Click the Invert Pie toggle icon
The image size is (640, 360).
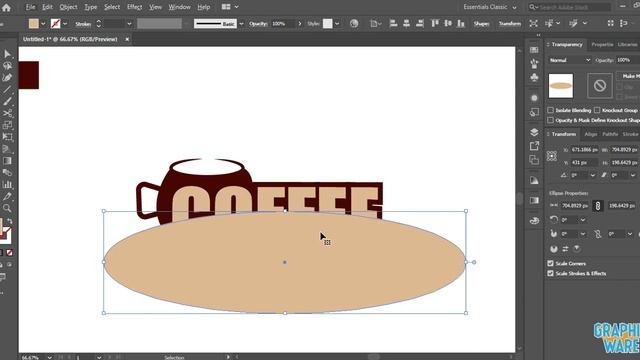(x=565, y=249)
